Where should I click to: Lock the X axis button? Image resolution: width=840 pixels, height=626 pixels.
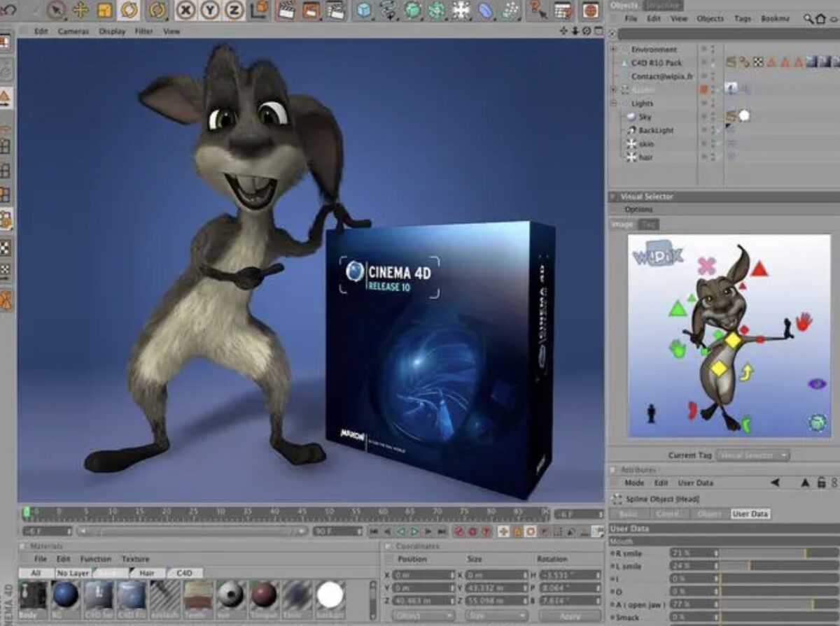[x=185, y=10]
